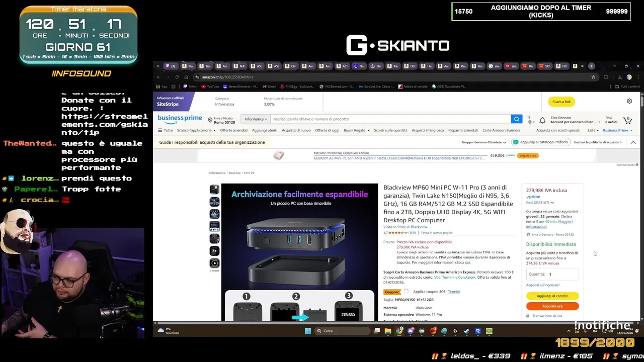Screen dimensions: 644x362
Task: Open browser downloads icon
Action: coord(620,77)
